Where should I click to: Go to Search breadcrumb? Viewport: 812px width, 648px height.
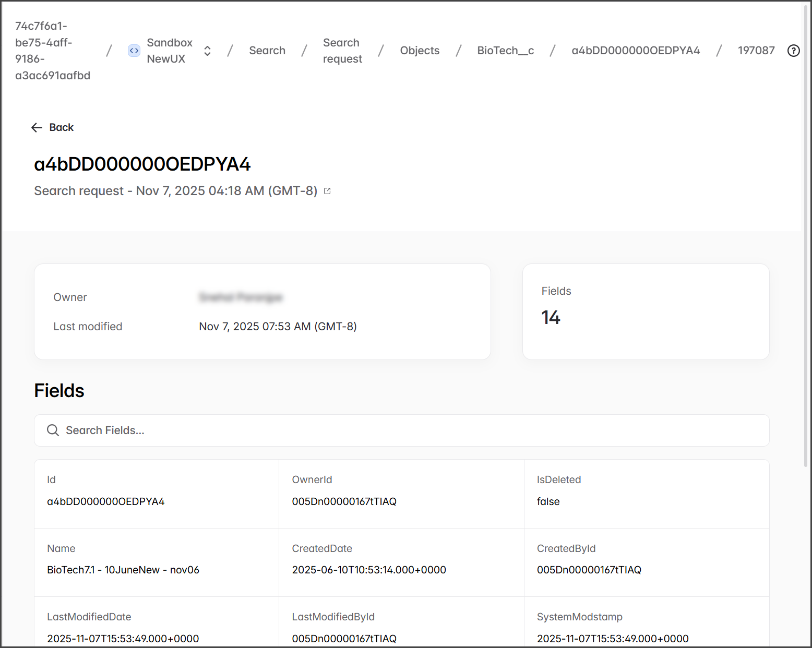click(267, 51)
